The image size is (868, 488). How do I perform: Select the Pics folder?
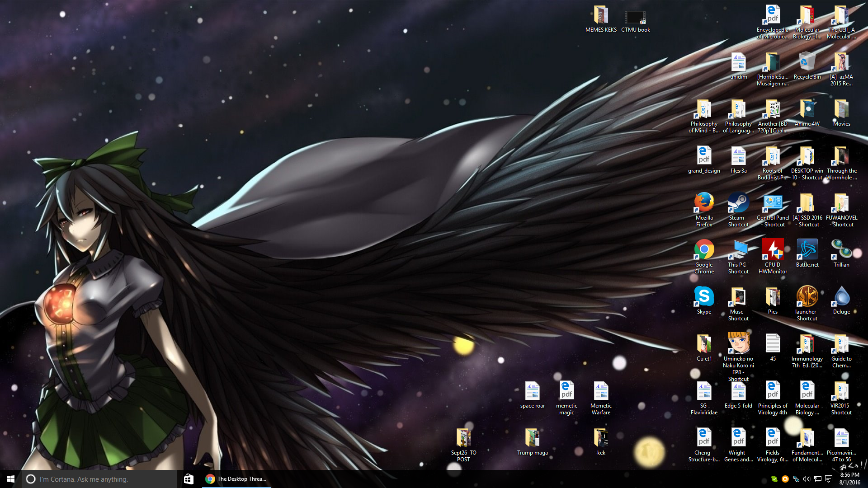click(773, 301)
